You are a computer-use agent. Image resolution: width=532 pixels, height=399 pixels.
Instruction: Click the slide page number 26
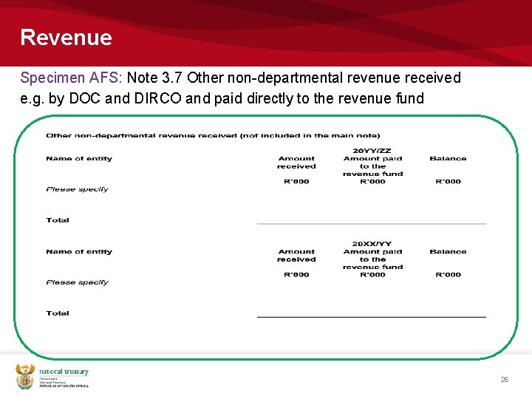click(505, 379)
